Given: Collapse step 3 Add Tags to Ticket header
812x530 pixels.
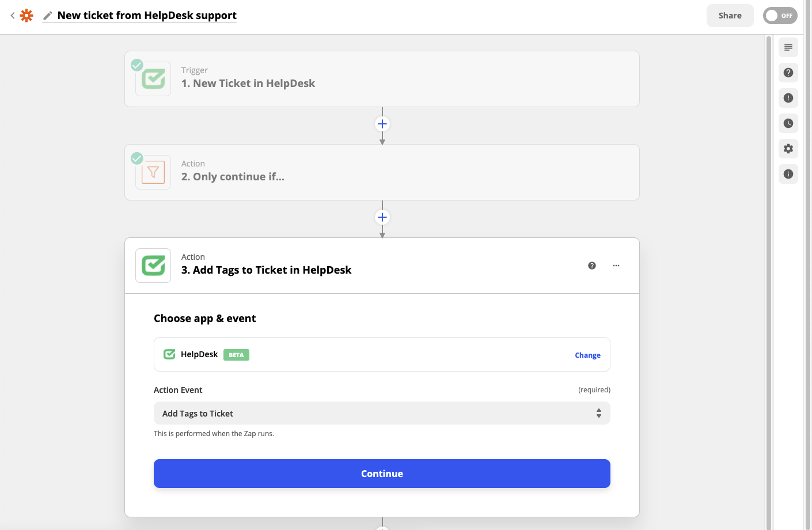Looking at the screenshot, I should pyautogui.click(x=382, y=266).
